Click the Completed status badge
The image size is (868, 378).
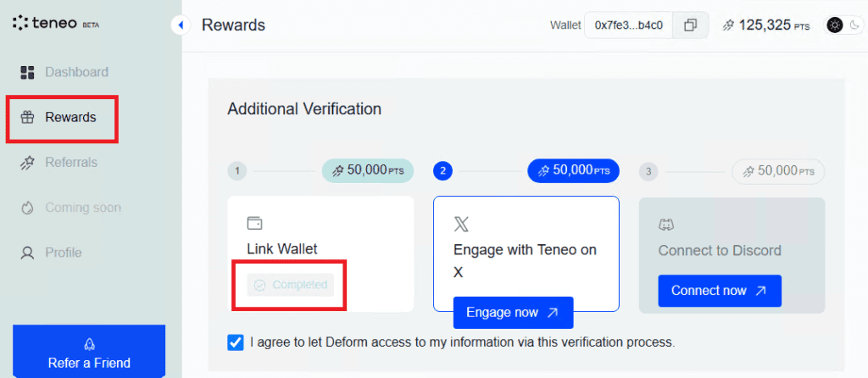[x=291, y=285]
